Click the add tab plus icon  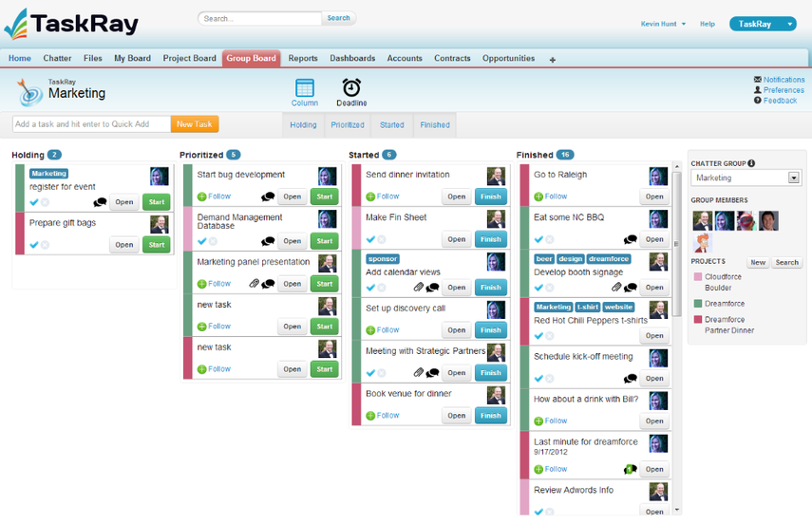553,60
